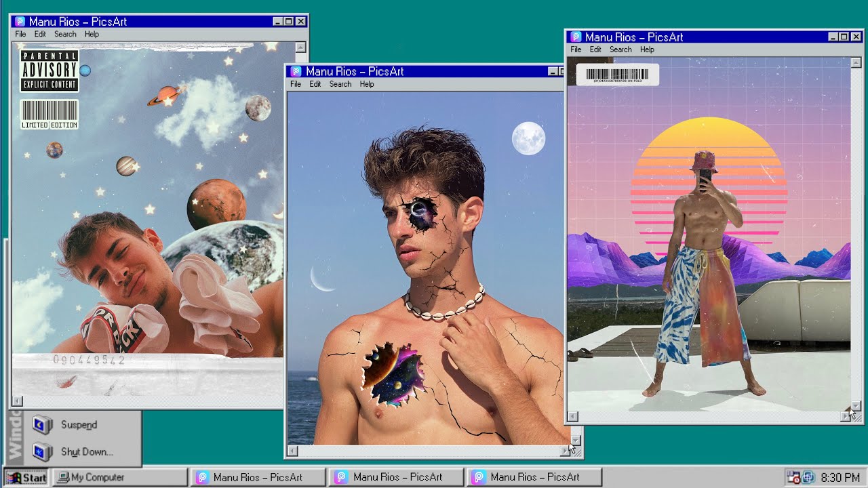Click scroll-left arrow in the sunset window
868x488 pixels.
pos(573,417)
